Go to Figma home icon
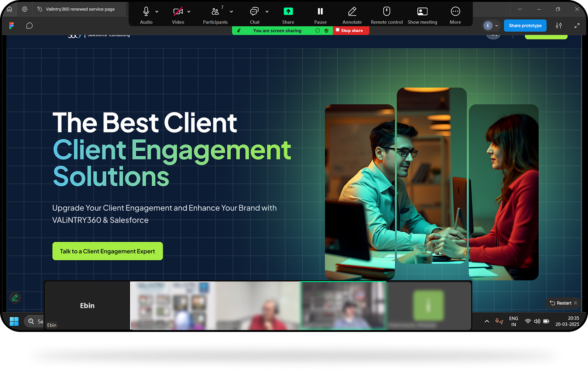588x371 pixels. pos(10,9)
